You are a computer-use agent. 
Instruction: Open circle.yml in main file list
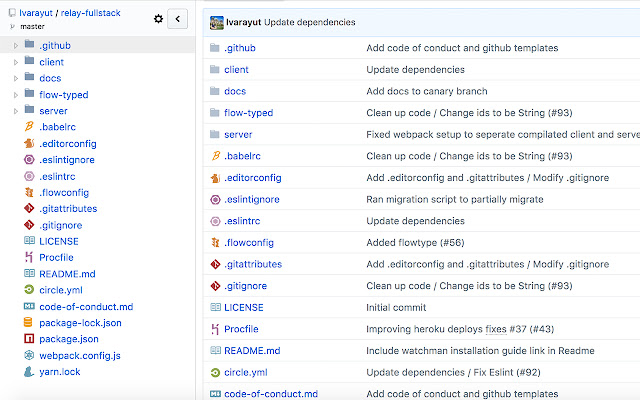(246, 372)
